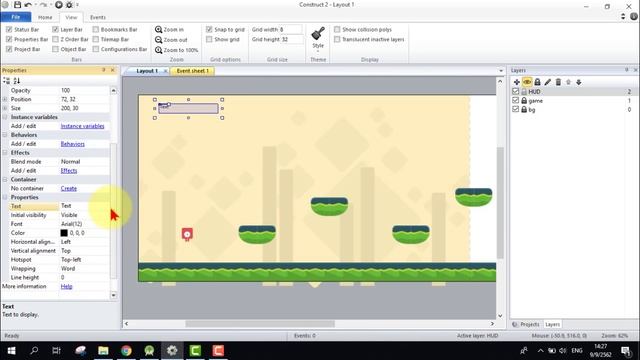Pin the Properties panel
This screenshot has width=640, height=360.
pyautogui.click(x=104, y=70)
